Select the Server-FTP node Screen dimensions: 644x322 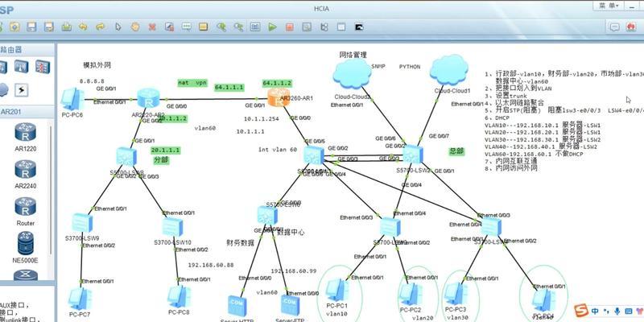[291, 306]
